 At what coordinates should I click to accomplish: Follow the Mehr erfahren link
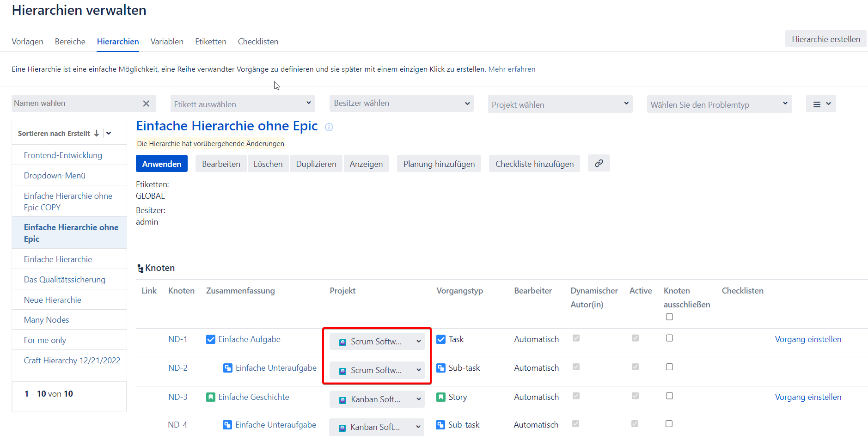click(512, 69)
